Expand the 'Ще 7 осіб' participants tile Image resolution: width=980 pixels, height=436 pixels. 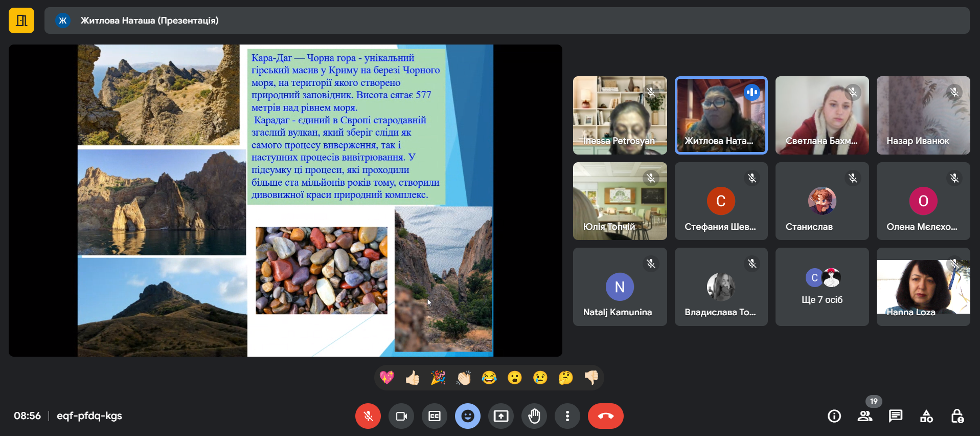click(x=822, y=287)
